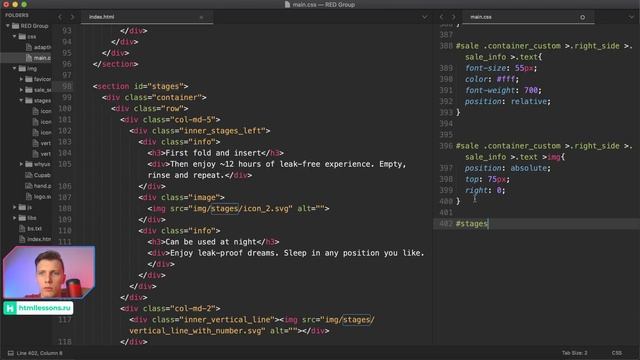Click line number 98 in index.html gutter
640x360 pixels.
click(67, 86)
